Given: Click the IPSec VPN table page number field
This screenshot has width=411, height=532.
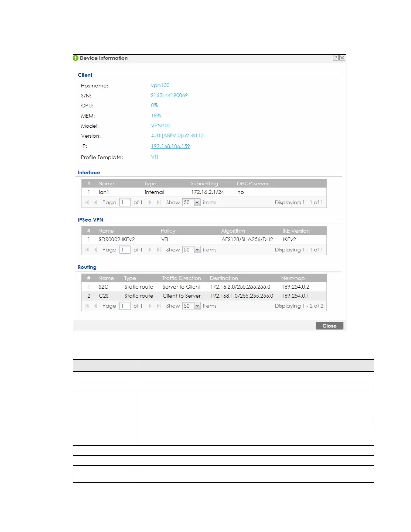Looking at the screenshot, I should click(x=125, y=250).
